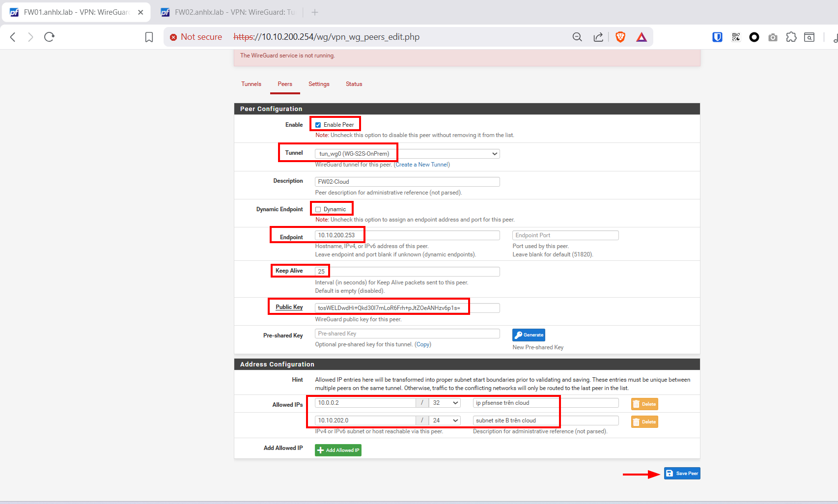838x504 pixels.
Task: Check the Dynamic endpoint checkbox
Action: [318, 210]
